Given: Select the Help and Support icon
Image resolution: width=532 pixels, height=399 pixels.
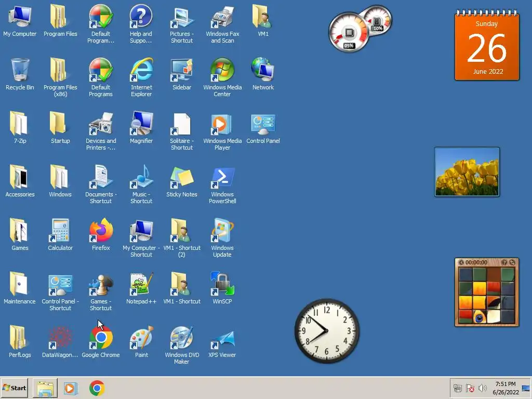Looking at the screenshot, I should [x=141, y=24].
